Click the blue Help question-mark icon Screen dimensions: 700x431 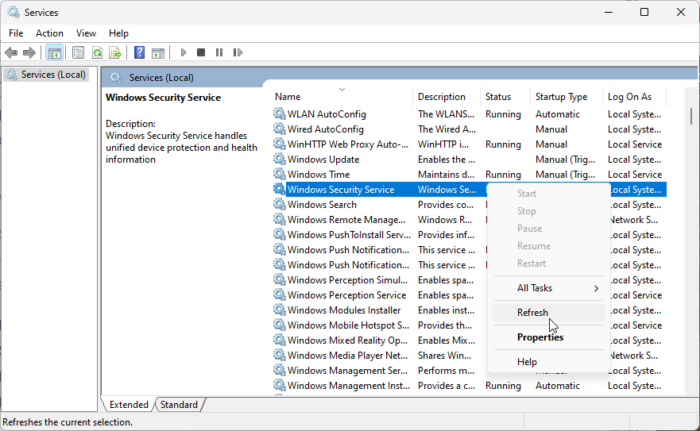[139, 53]
